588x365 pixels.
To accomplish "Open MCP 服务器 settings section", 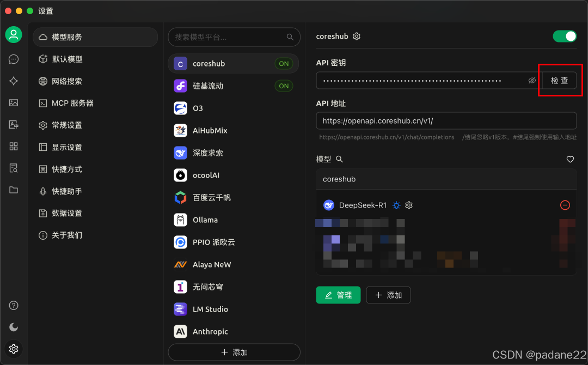I will tap(95, 103).
